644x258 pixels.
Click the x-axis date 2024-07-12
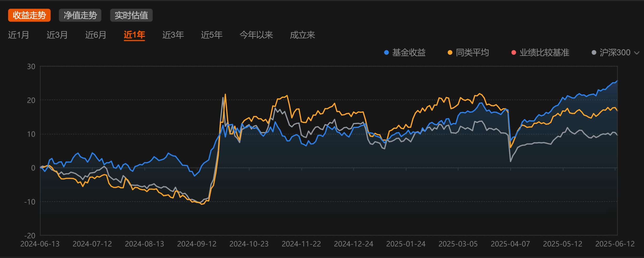click(x=92, y=244)
